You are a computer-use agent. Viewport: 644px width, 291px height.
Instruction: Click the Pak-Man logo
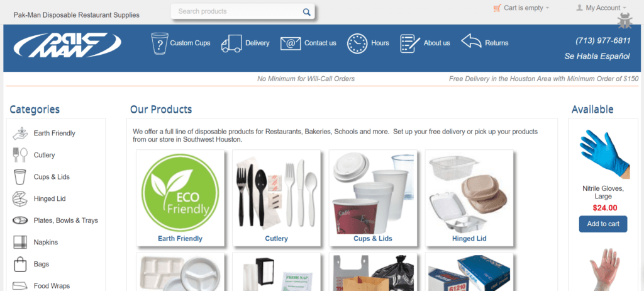point(67,45)
